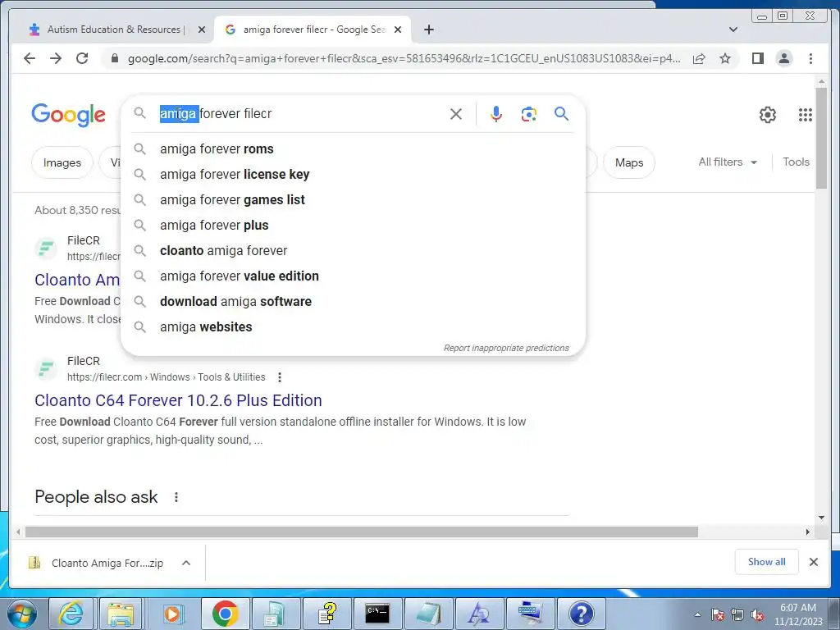Pick suggestion amiga forever roms
The image size is (840, 630).
353,149
